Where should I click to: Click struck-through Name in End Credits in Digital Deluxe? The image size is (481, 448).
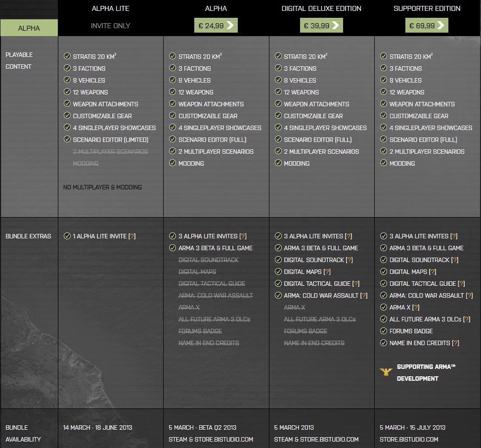314,343
